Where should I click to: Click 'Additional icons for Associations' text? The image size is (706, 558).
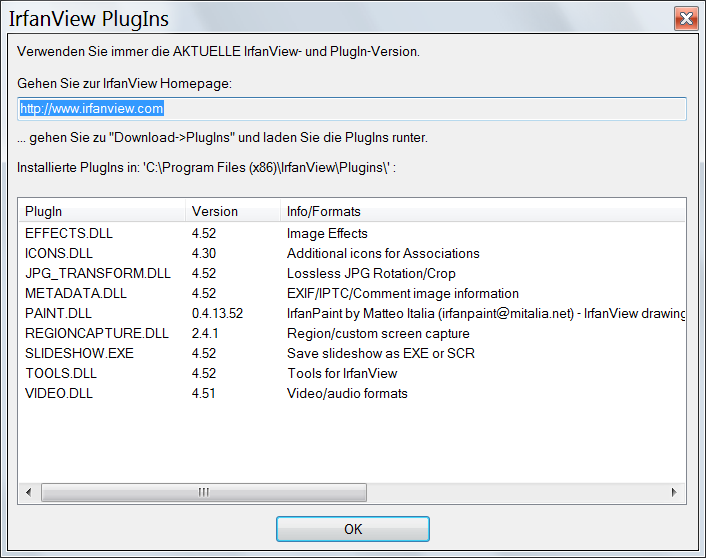(x=383, y=253)
